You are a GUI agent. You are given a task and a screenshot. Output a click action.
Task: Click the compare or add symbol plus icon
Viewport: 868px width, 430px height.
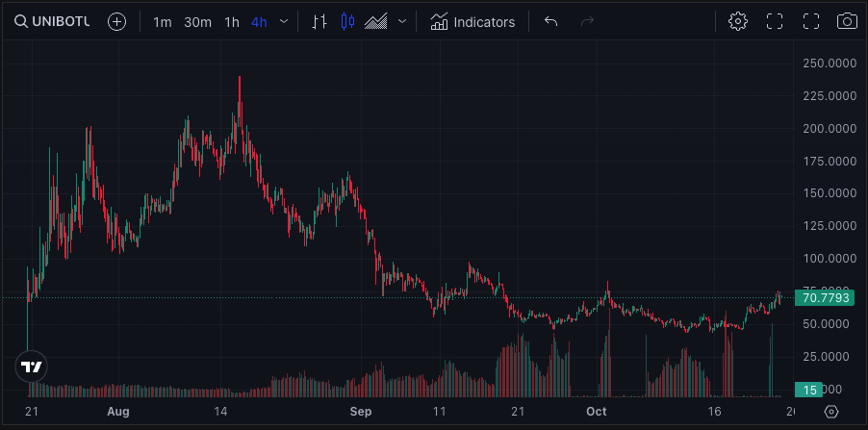point(116,22)
